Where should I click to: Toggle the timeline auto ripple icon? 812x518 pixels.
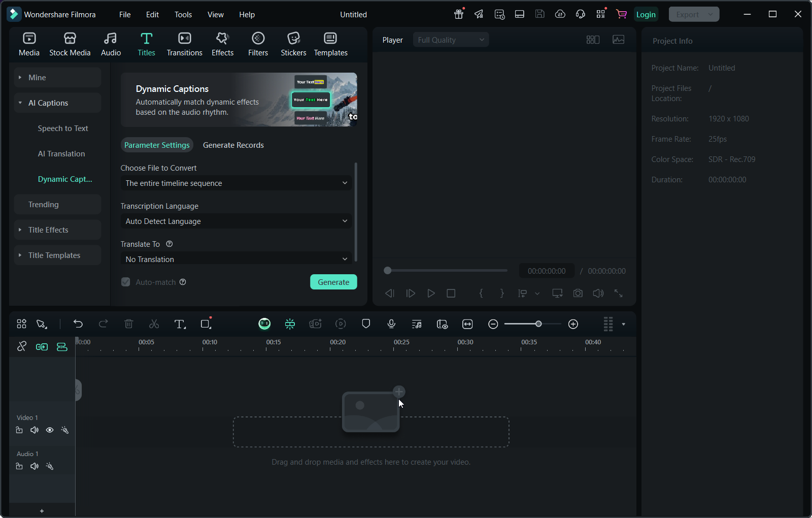pos(62,346)
